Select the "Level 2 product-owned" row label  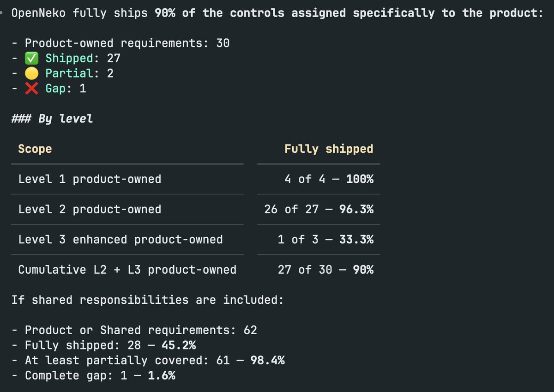[x=90, y=210]
